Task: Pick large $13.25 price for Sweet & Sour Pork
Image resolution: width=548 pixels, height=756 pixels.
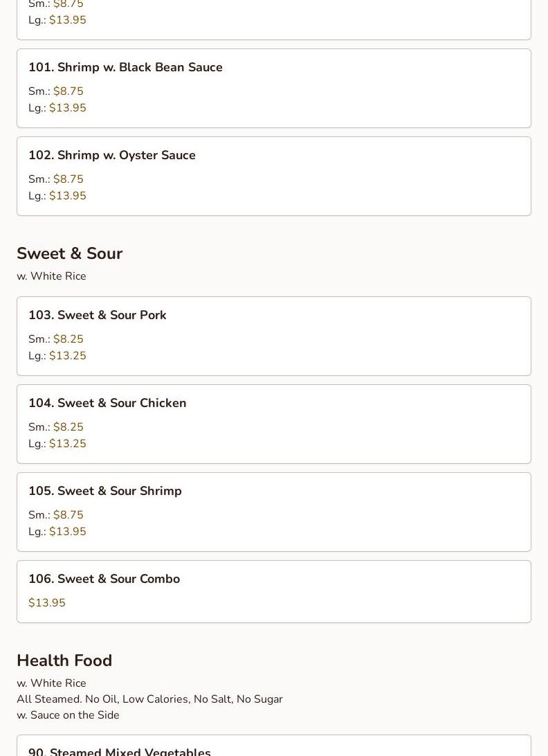Action: click(x=68, y=356)
